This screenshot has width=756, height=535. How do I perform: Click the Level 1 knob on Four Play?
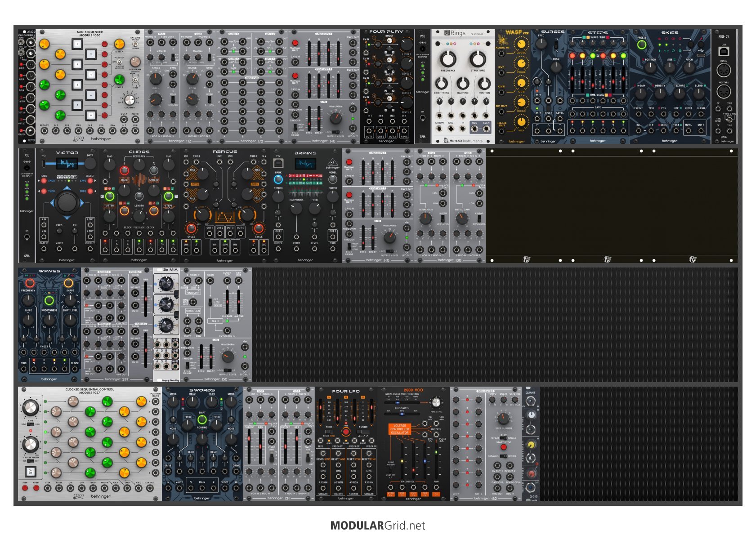(x=407, y=44)
